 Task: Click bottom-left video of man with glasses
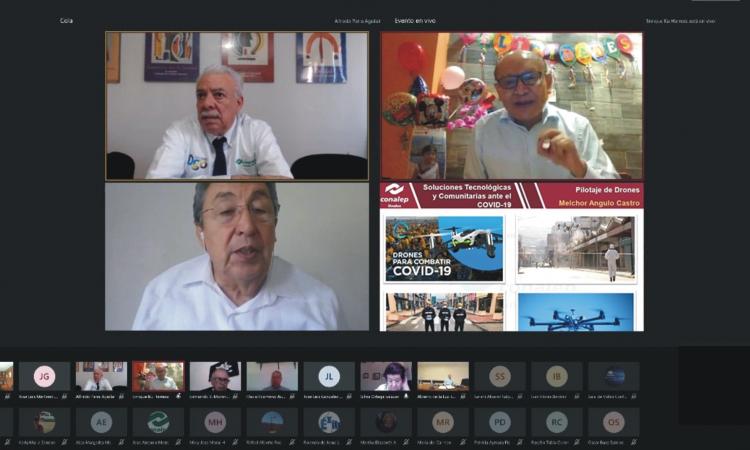(x=237, y=256)
